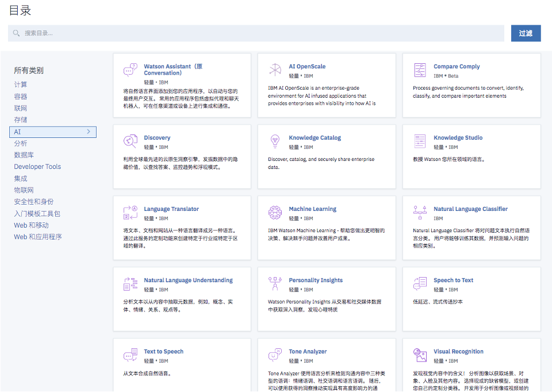Screen dimensions: 552x392
Task: Open the Discovery title link
Action: [157, 137]
